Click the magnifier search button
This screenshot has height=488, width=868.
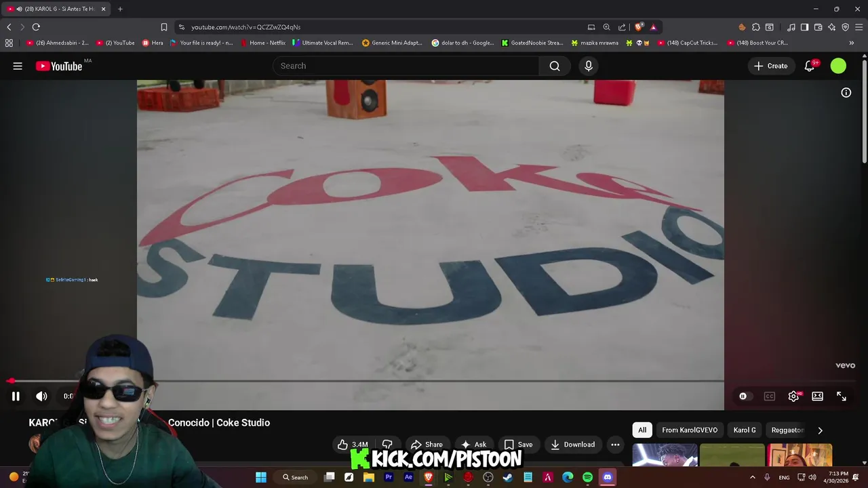click(x=555, y=66)
